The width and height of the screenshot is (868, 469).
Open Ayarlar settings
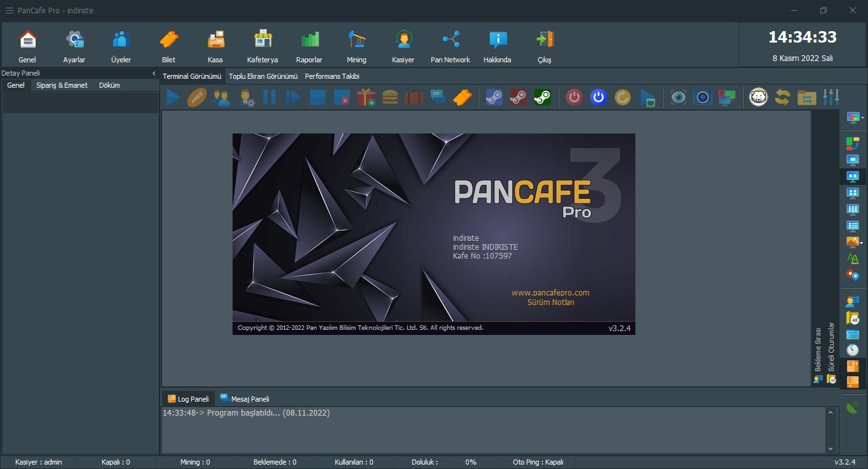[74, 46]
